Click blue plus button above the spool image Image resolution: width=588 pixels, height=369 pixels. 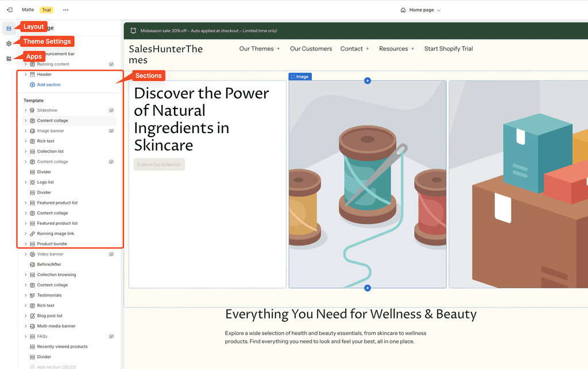click(367, 80)
